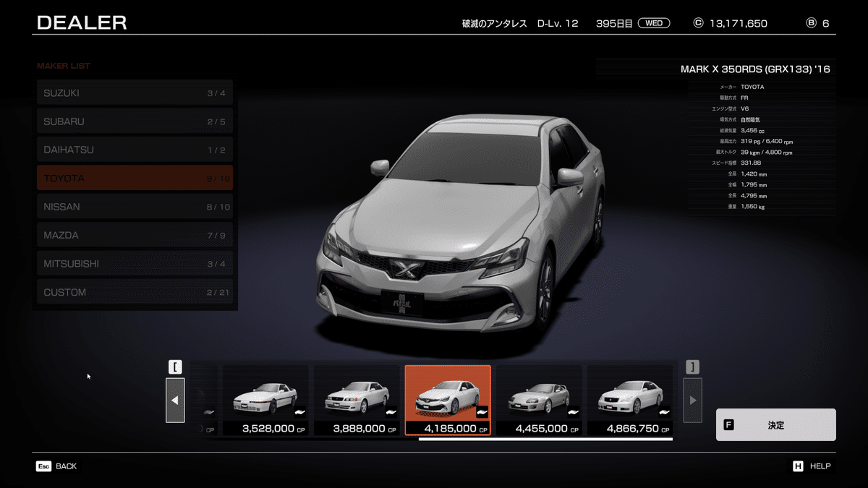Choose the car priced 4,455,000 CP
The height and width of the screenshot is (488, 868).
(539, 400)
